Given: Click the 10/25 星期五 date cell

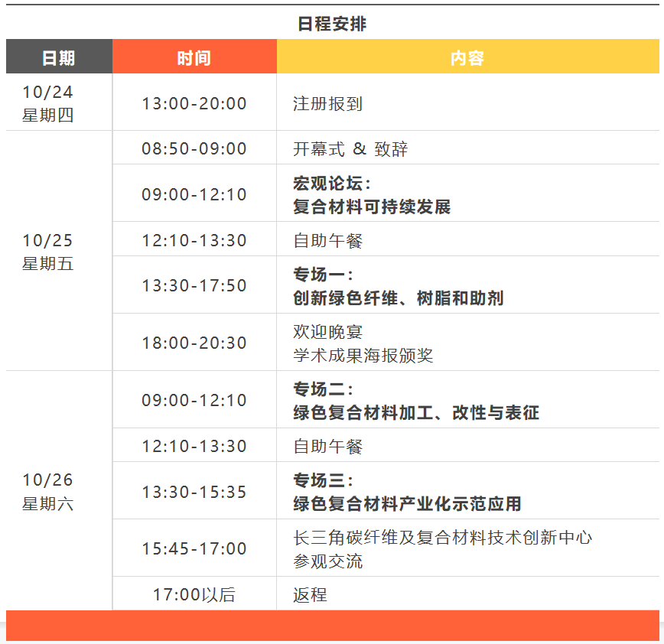Looking at the screenshot, I should tap(60, 252).
